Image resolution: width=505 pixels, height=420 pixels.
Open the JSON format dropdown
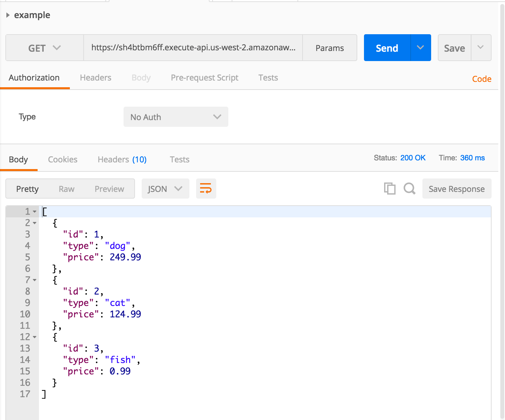(x=165, y=189)
